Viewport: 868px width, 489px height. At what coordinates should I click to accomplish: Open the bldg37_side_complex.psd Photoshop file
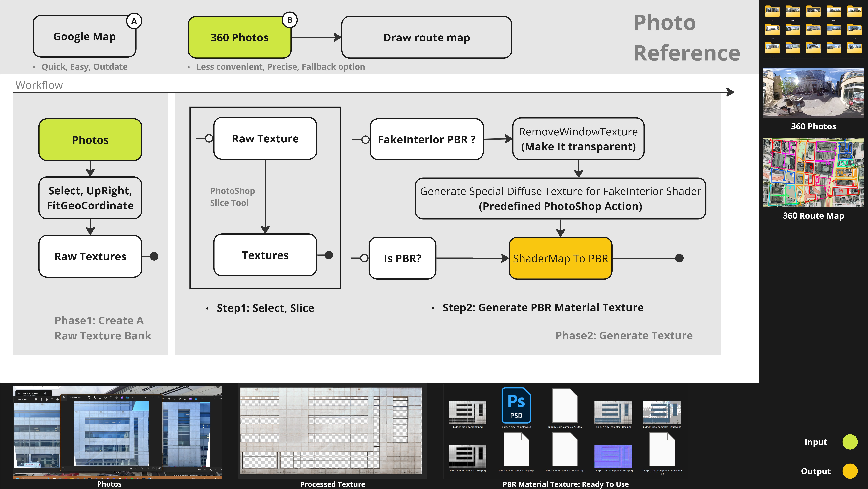pos(517,406)
